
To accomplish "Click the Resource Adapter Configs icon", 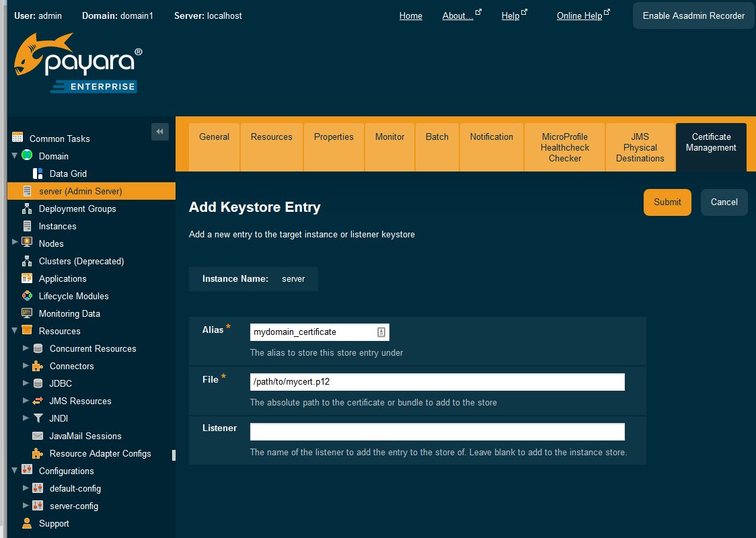I will click(x=38, y=453).
